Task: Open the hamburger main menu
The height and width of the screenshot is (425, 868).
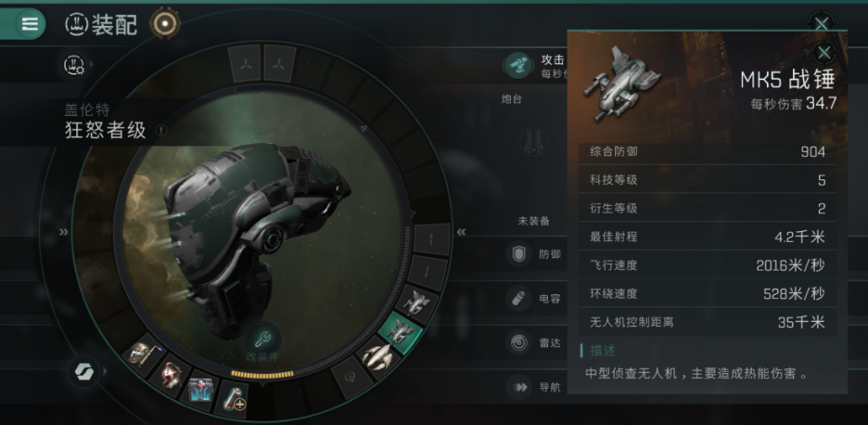Action: [30, 24]
